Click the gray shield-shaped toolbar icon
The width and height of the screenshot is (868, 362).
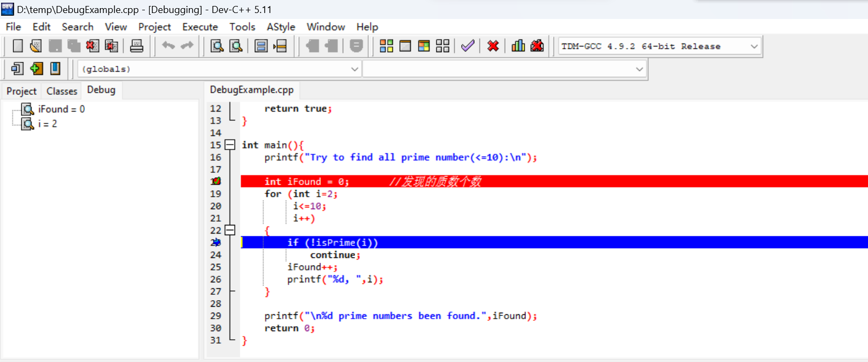tap(356, 46)
